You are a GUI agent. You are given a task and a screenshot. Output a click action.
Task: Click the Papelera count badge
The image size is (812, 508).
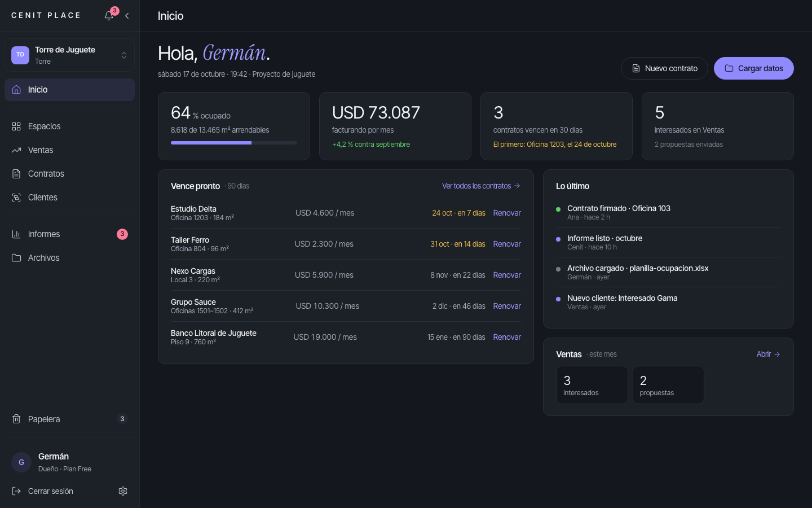click(x=122, y=419)
